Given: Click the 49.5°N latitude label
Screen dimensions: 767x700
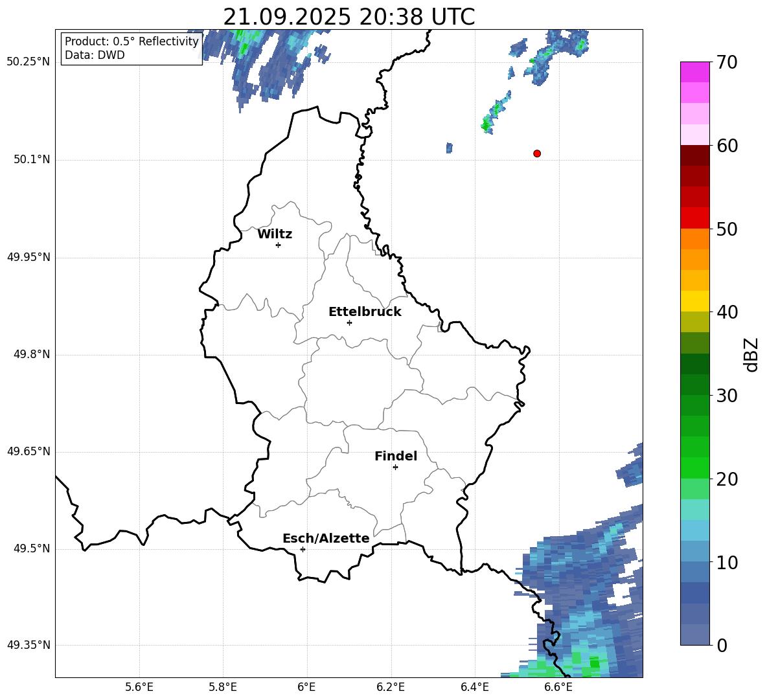Looking at the screenshot, I should pyautogui.click(x=32, y=548).
